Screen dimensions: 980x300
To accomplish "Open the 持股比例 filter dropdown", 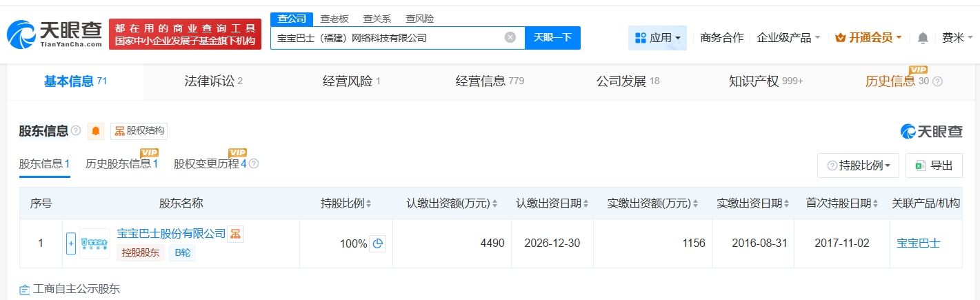I will [858, 166].
